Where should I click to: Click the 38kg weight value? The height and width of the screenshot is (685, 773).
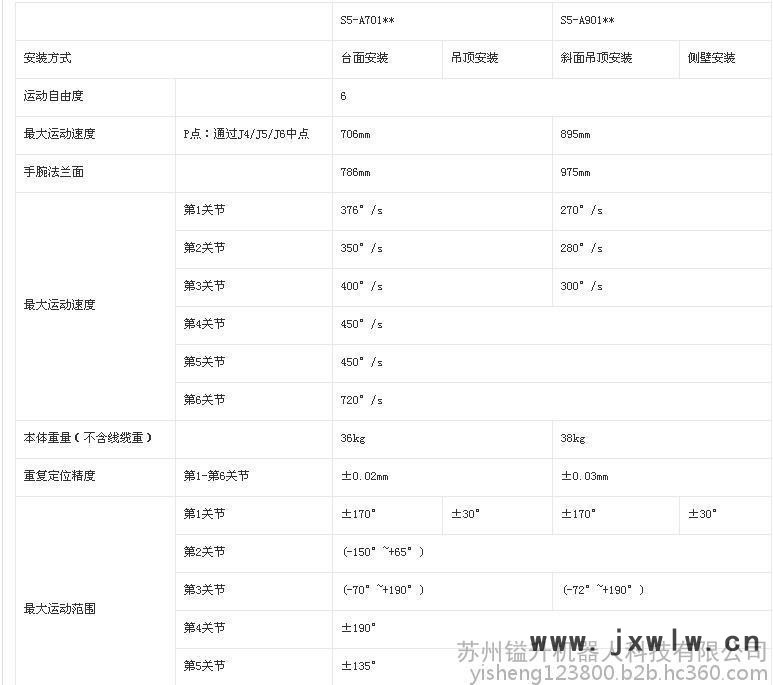pos(572,438)
